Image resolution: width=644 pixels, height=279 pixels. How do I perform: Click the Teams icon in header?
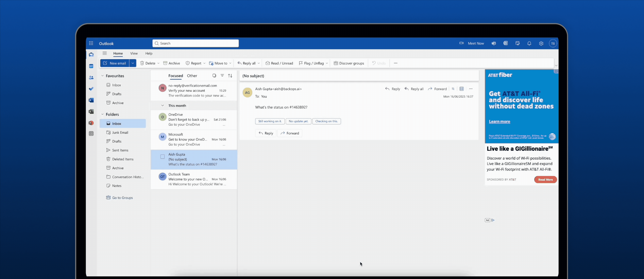(x=494, y=43)
